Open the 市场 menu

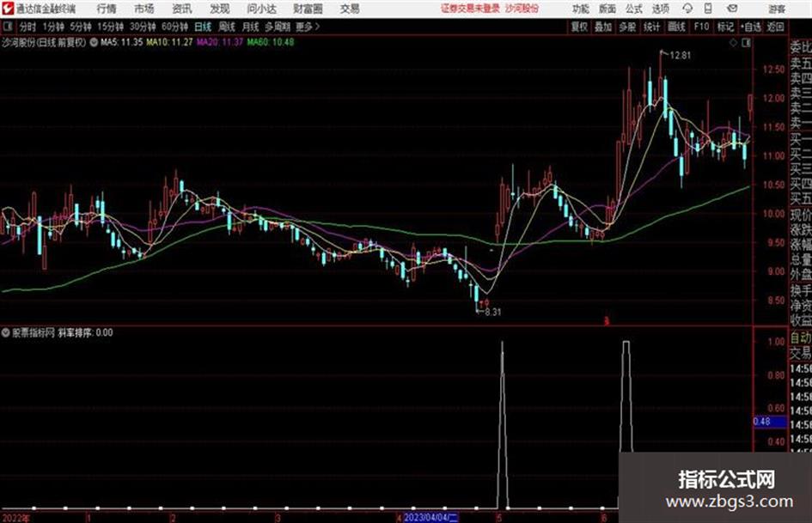(x=144, y=9)
